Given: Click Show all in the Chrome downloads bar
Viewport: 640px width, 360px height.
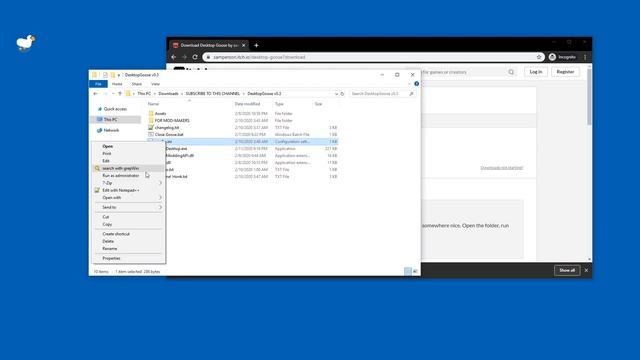Looking at the screenshot, I should tap(567, 270).
